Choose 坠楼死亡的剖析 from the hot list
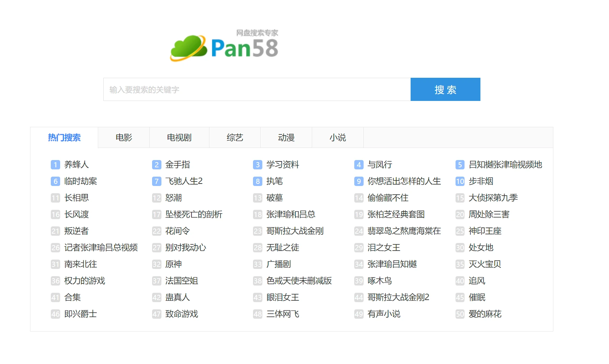Viewport: 609px width, 364px height. (x=194, y=214)
